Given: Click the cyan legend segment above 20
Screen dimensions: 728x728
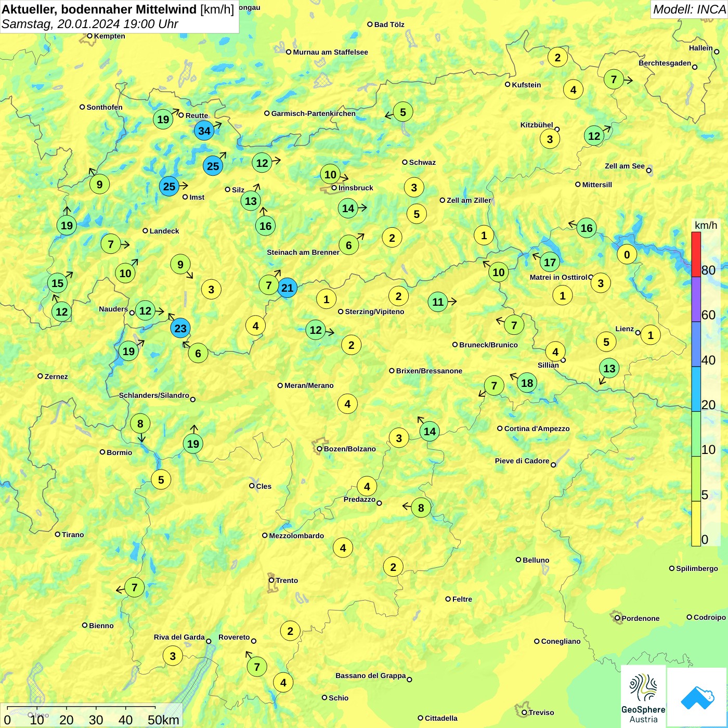Looking at the screenshot, I should tap(696, 389).
